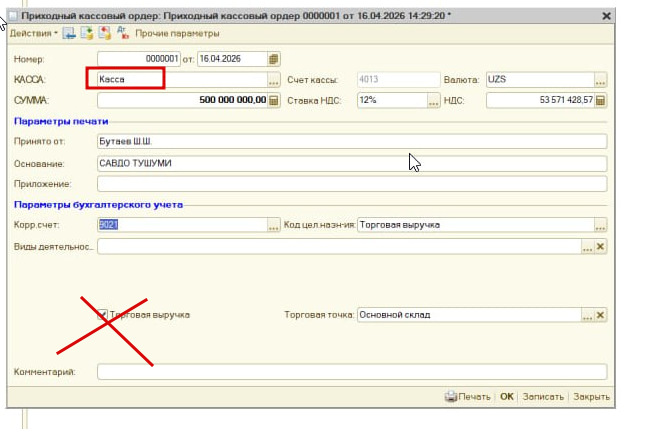
Task: Open the Код цел.назн-ия selection button
Action: (600, 225)
